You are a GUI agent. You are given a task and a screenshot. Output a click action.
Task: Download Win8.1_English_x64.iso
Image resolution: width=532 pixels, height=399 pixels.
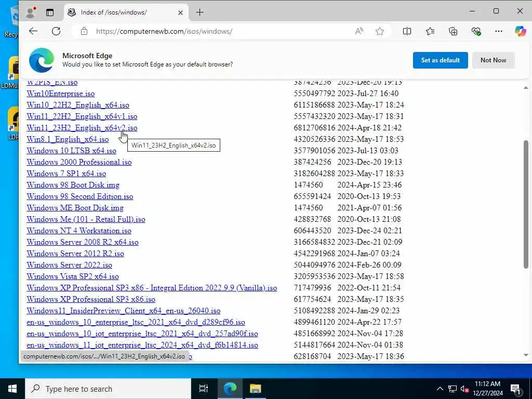[68, 139]
